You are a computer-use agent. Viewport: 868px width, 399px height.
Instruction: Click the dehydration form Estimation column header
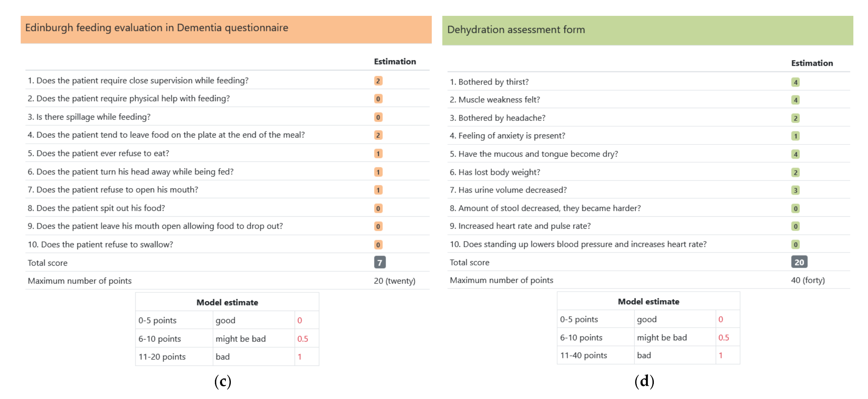pyautogui.click(x=812, y=63)
